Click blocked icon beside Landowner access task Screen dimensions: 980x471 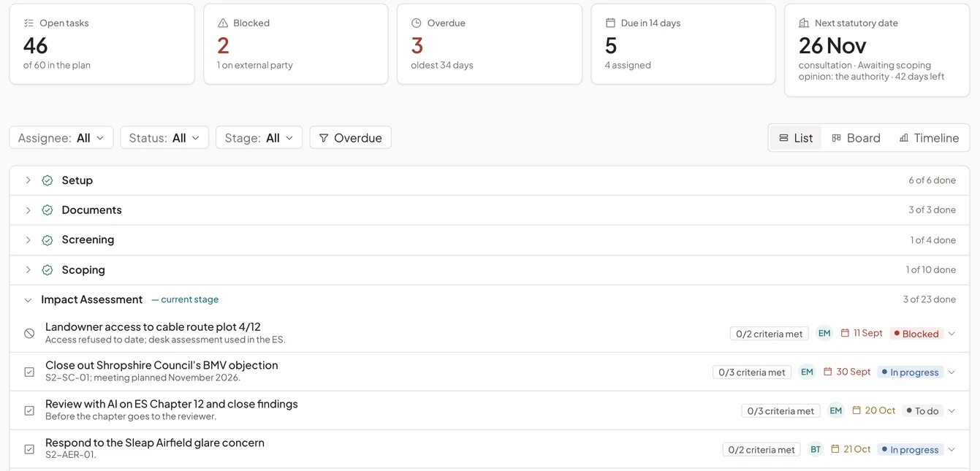(29, 333)
